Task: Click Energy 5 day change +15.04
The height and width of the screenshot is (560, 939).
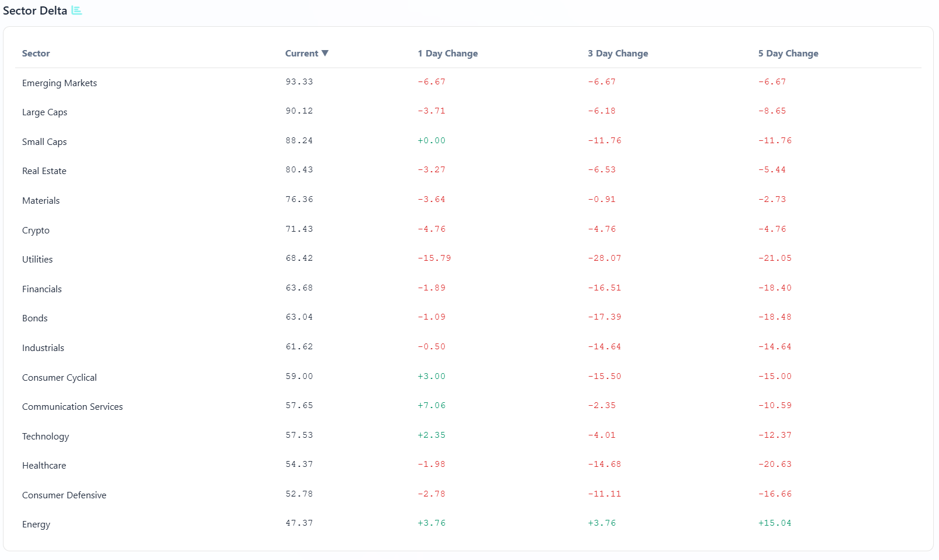Action: [x=775, y=523]
